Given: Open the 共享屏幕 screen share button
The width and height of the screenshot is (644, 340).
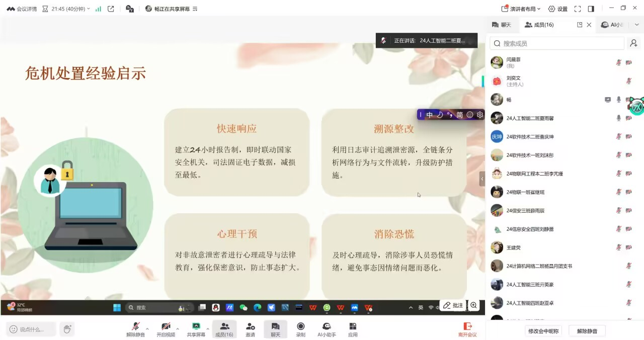Looking at the screenshot, I should tap(196, 327).
